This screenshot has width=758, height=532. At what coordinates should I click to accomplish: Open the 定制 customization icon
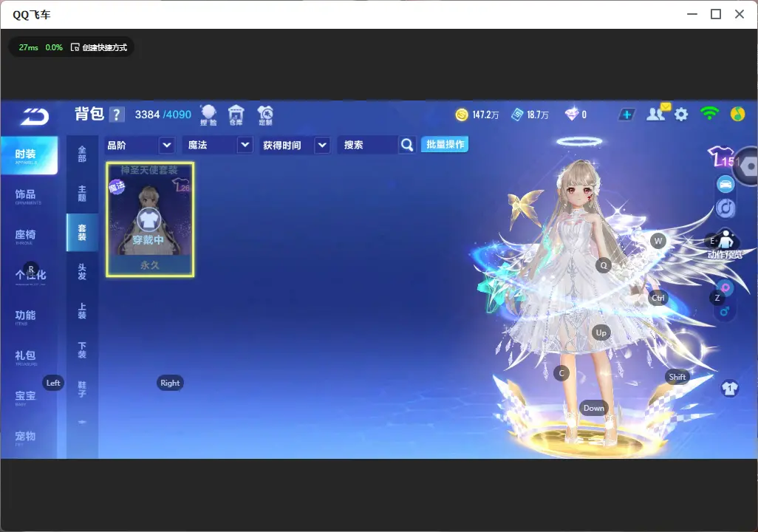[265, 115]
